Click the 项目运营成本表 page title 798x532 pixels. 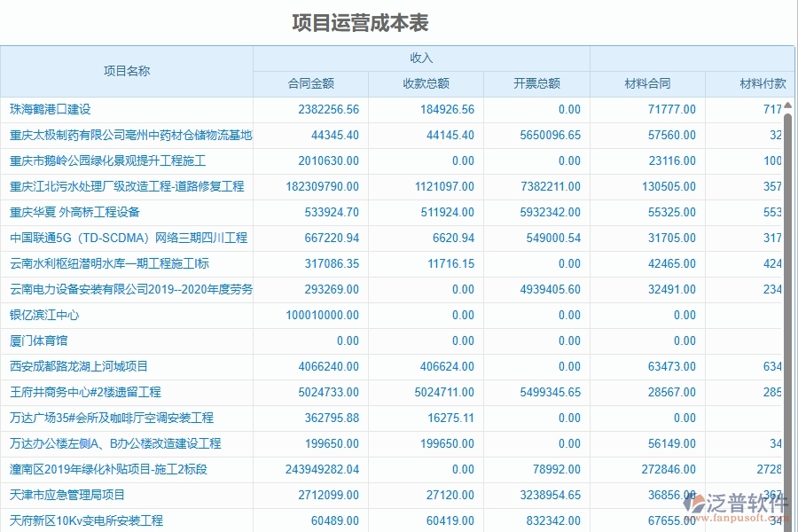pos(360,23)
